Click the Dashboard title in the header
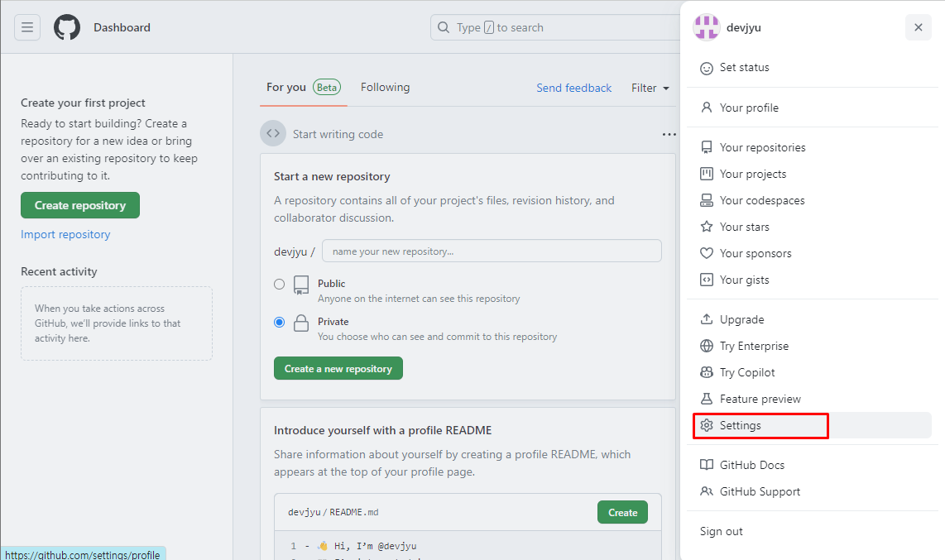Viewport: 945px width, 560px height. coord(122,27)
